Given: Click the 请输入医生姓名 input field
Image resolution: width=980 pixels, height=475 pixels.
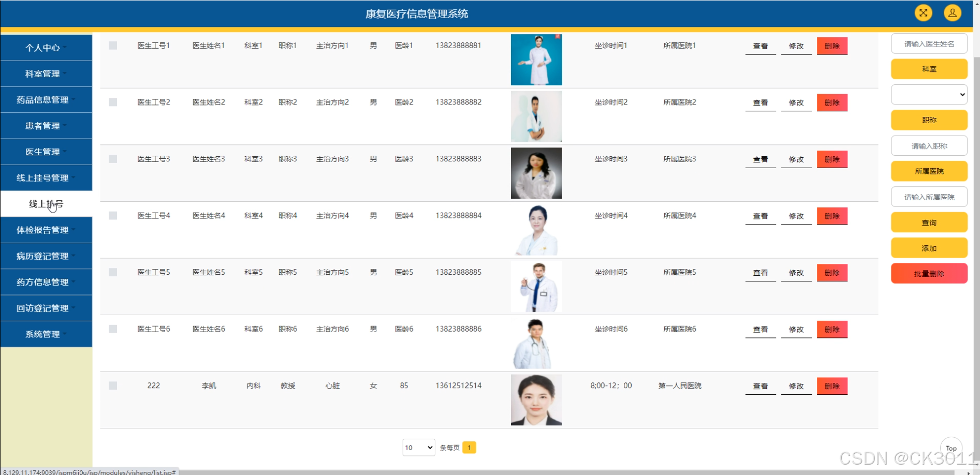Looking at the screenshot, I should [x=929, y=43].
